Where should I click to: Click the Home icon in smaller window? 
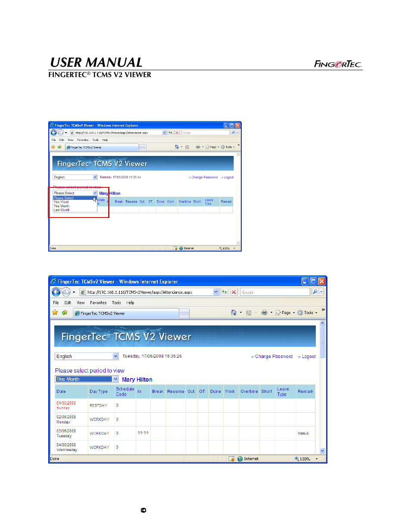177,147
